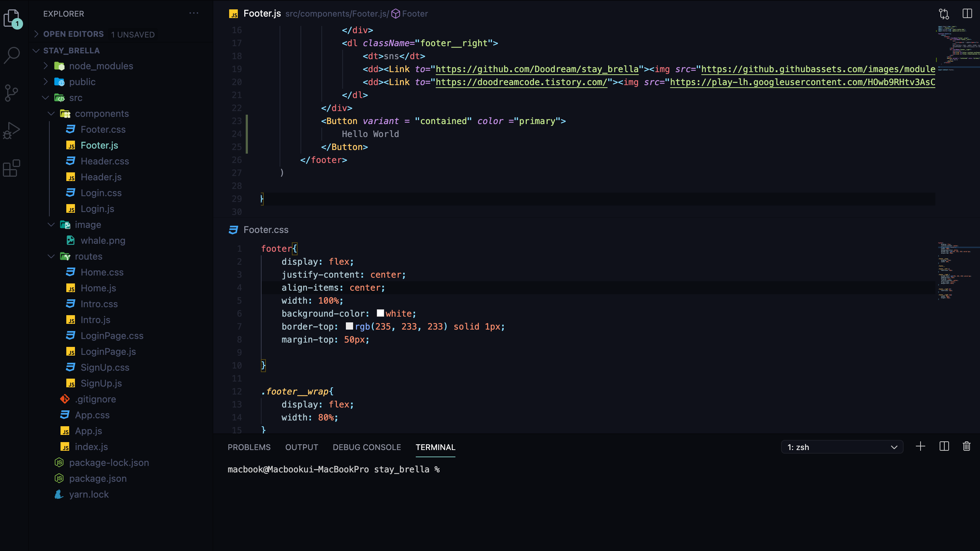Open App.css in the file tree
This screenshot has height=551, width=980.
[x=92, y=415]
